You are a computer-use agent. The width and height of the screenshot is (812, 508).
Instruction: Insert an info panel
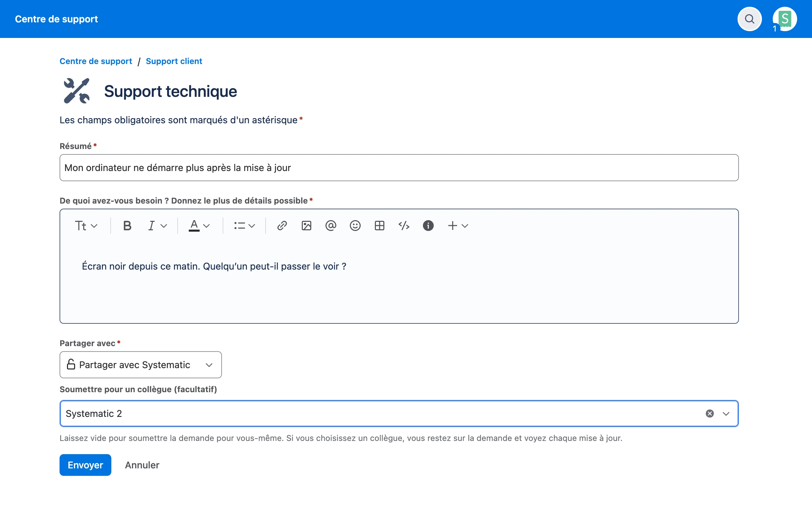click(428, 226)
